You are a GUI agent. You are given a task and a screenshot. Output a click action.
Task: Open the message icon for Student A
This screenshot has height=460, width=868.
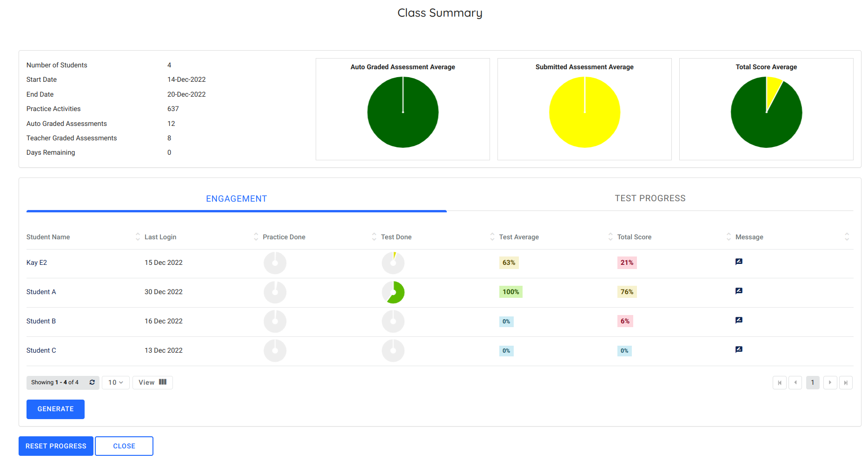pos(739,290)
